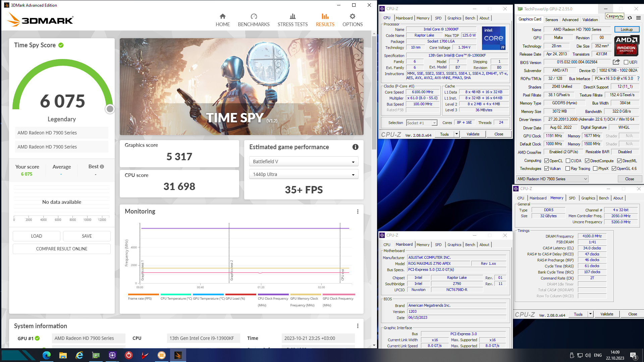
Task: Click COMPARE RESULT ONLINE
Action: 62,249
